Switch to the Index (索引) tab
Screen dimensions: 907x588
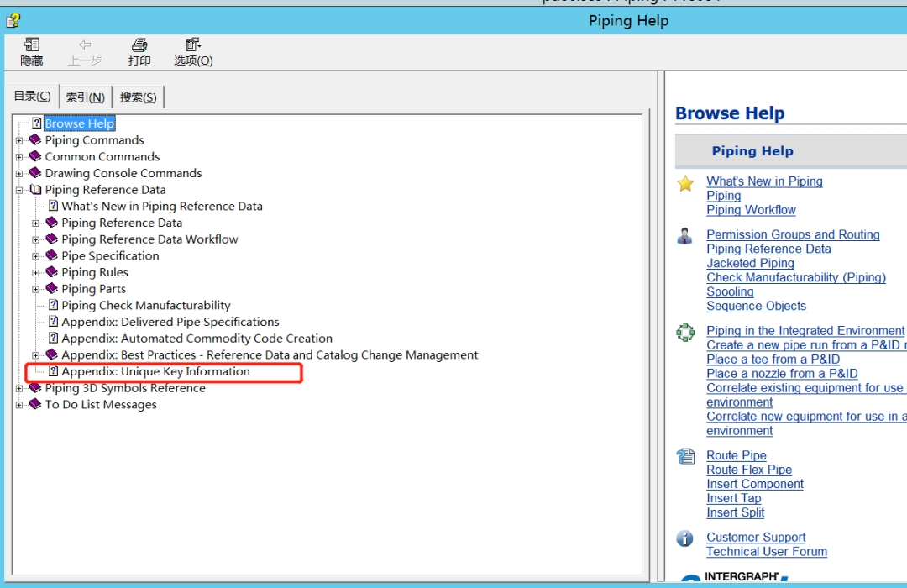pyautogui.click(x=85, y=97)
